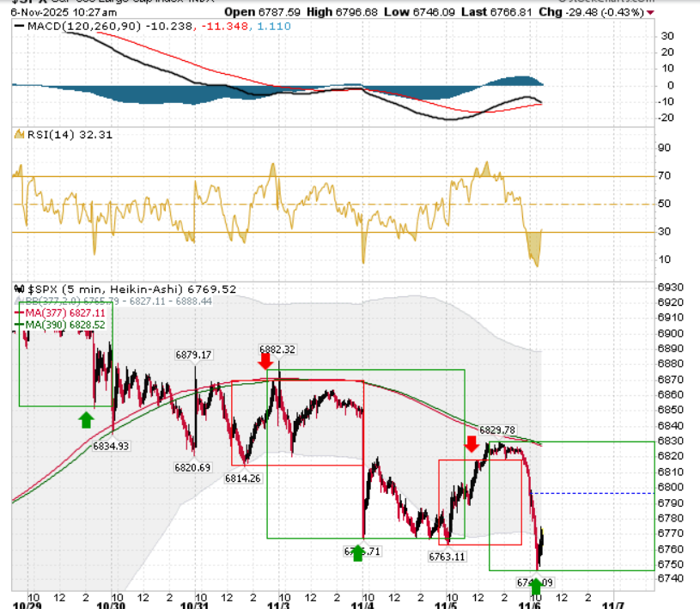
Task: Click the blue MACD histogram value 1.110
Action: click(274, 27)
